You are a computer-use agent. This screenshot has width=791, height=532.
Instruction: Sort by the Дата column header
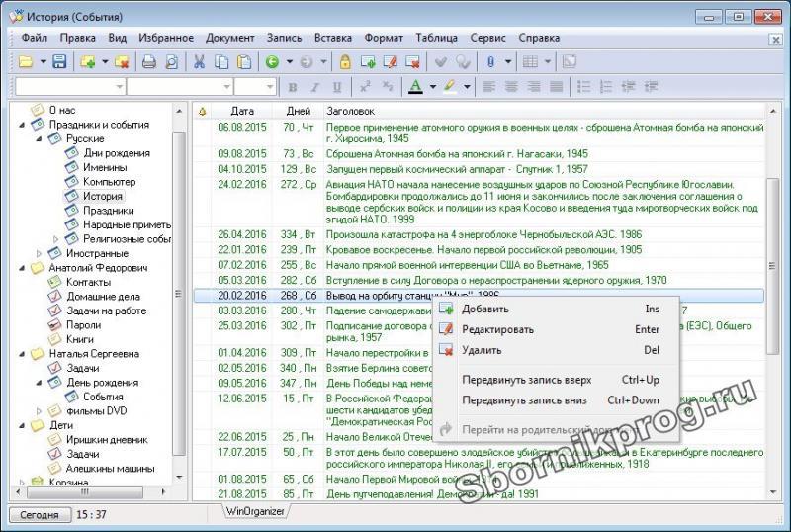click(242, 111)
